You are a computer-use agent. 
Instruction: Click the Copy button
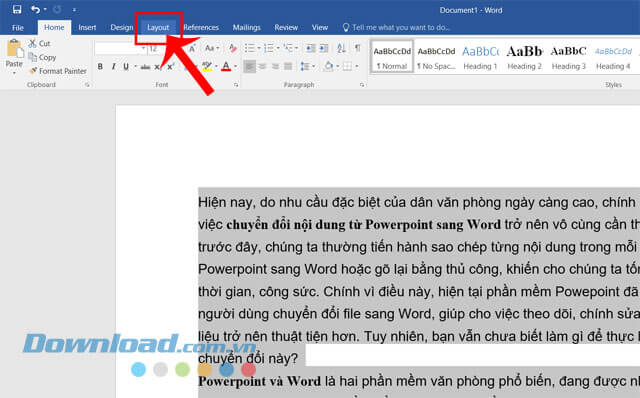click(42, 58)
